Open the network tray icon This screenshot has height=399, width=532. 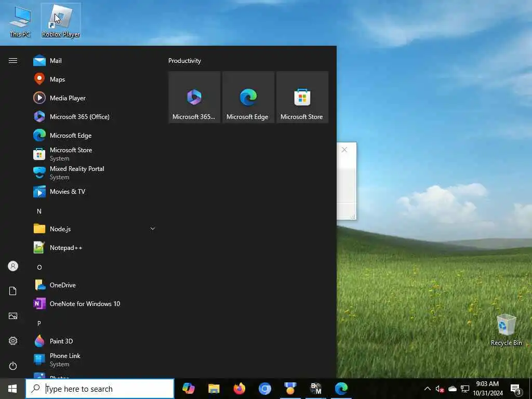(465, 389)
